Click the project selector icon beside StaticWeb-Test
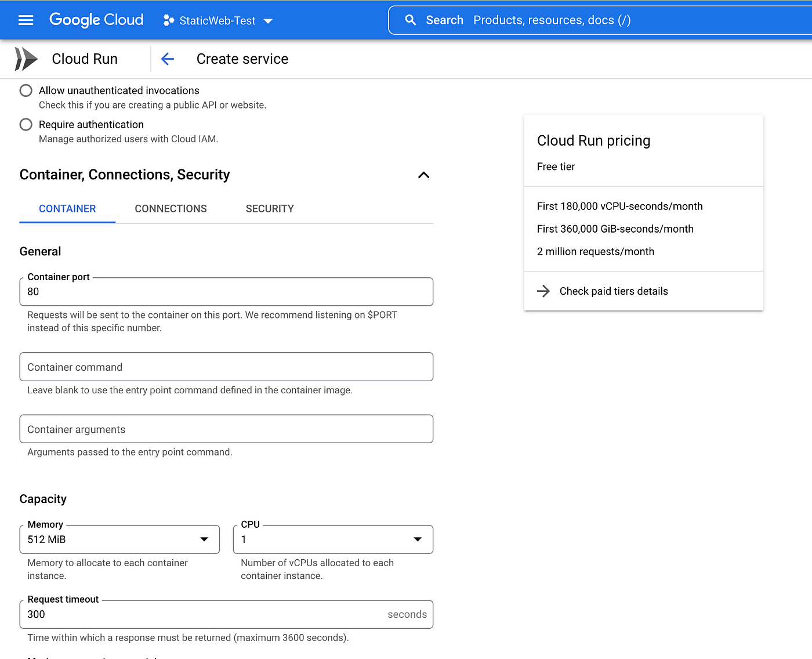Image resolution: width=812 pixels, height=659 pixels. [x=169, y=20]
